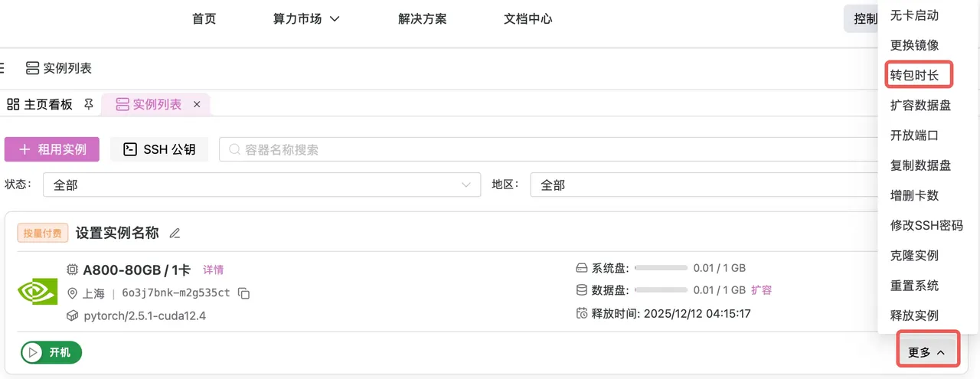
Task: Click the plus icon on 租用实例
Action: pos(24,149)
